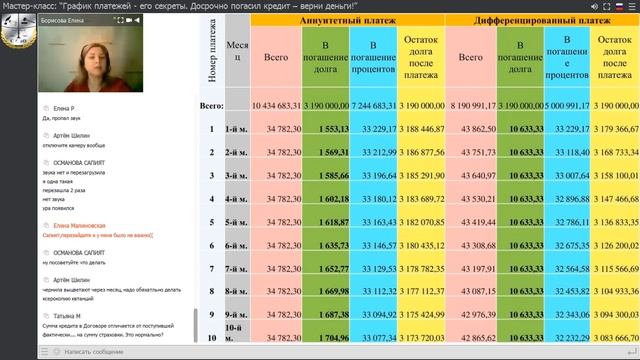Screen dimensions: 640x360
Task: Click differentiated interest total 5 000 991,17
Action: pyautogui.click(x=567, y=106)
